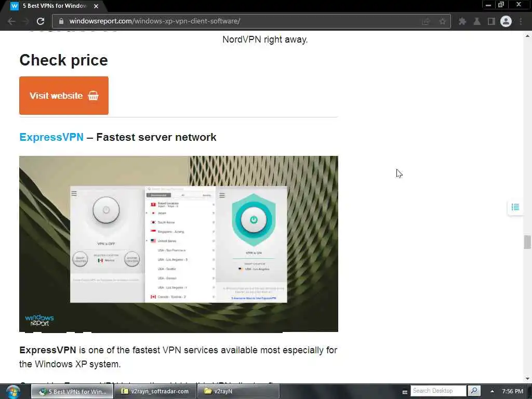This screenshot has height=399, width=532.
Task: Click the vertical scrollbar thumb
Action: tap(527, 242)
